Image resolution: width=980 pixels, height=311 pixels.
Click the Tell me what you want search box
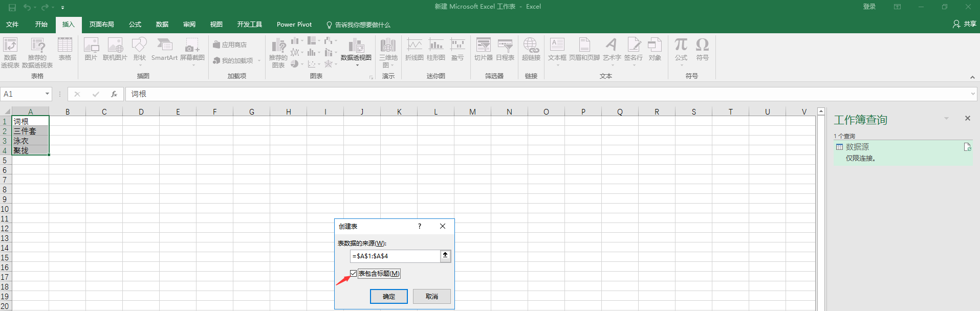coord(358,25)
